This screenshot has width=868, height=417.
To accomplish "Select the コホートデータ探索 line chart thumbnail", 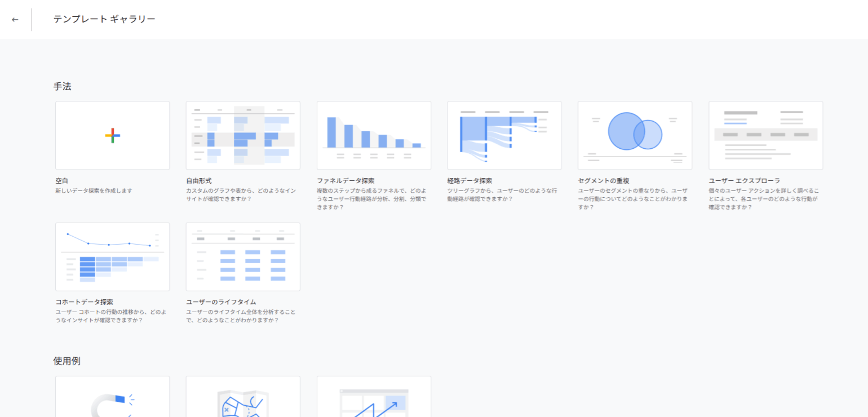I will click(112, 256).
